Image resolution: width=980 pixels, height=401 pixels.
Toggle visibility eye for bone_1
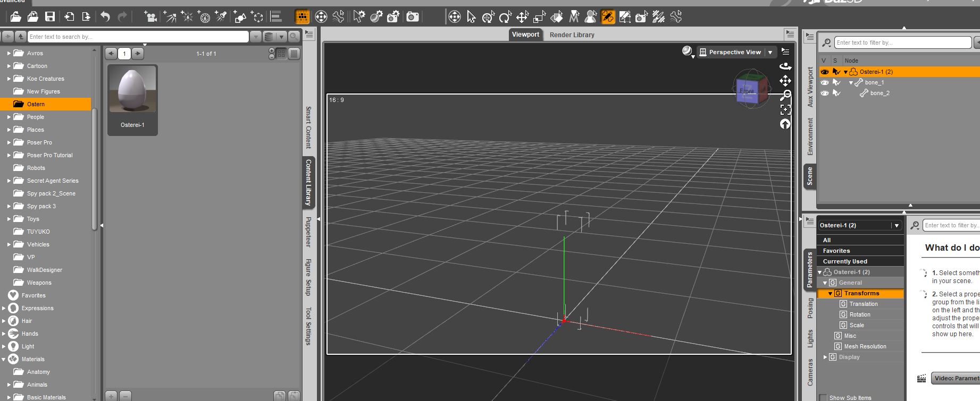click(x=825, y=82)
